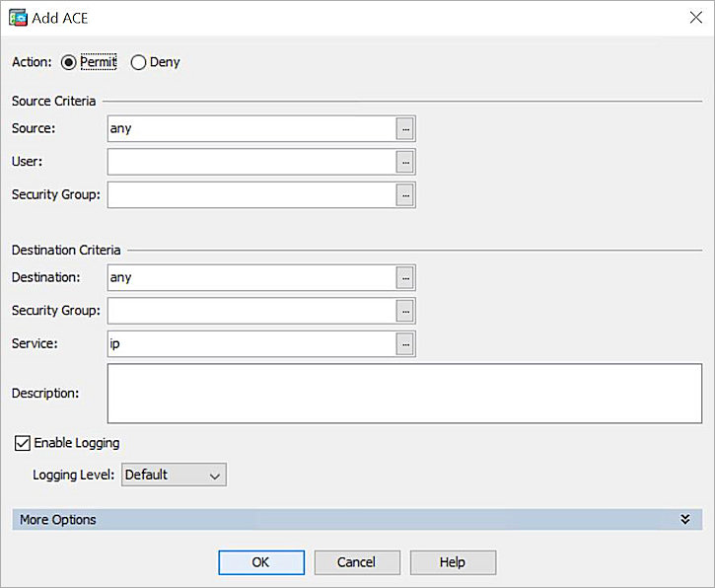Open the Destination browse ellipsis button
The width and height of the screenshot is (715, 588).
coord(405,278)
